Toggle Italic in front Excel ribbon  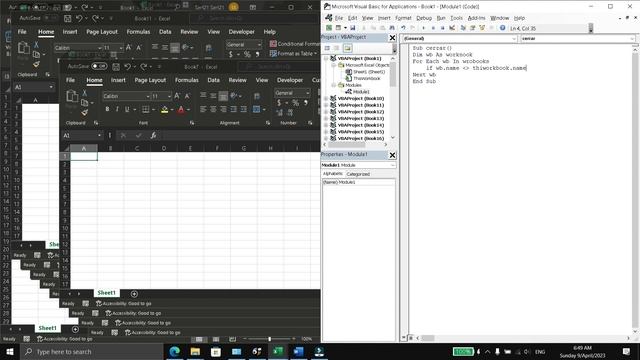[117, 109]
